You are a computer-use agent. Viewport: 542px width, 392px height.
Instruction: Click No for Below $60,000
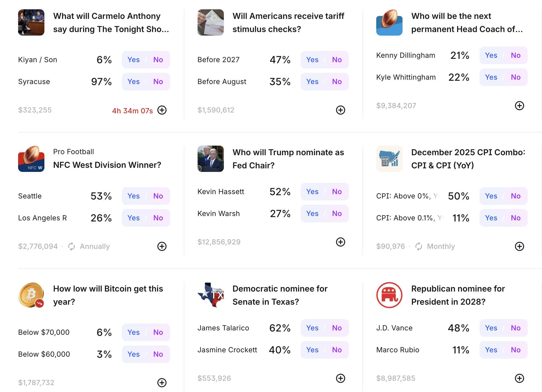[158, 354]
